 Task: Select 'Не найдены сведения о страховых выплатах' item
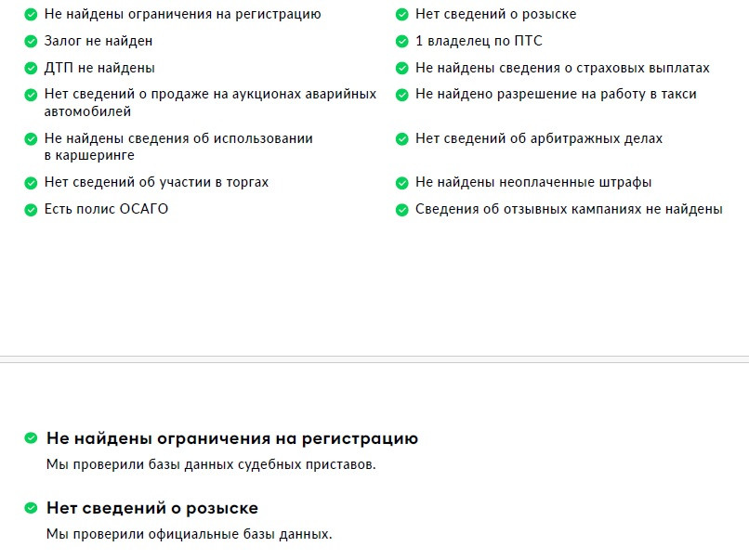point(562,69)
